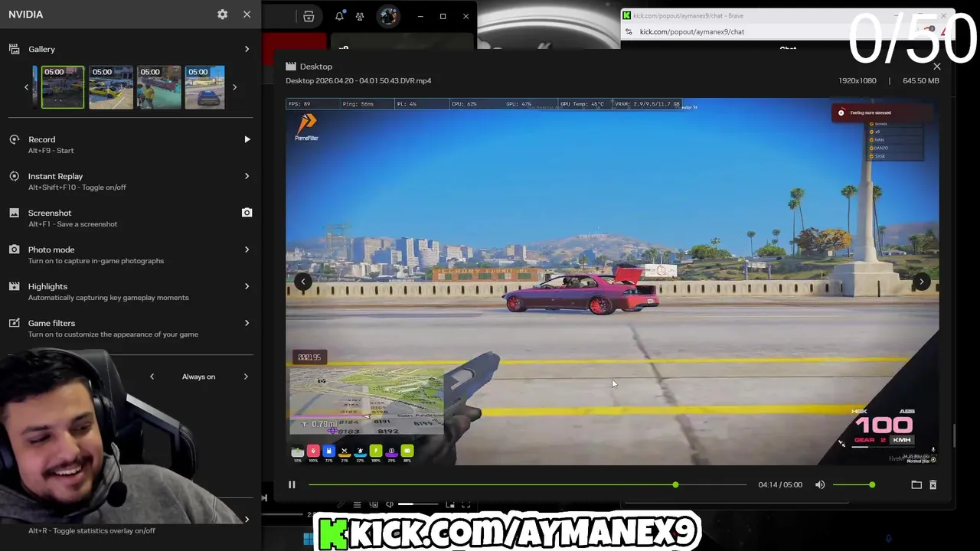The width and height of the screenshot is (980, 551).
Task: Open the third gallery clip thumbnail
Action: 158,87
